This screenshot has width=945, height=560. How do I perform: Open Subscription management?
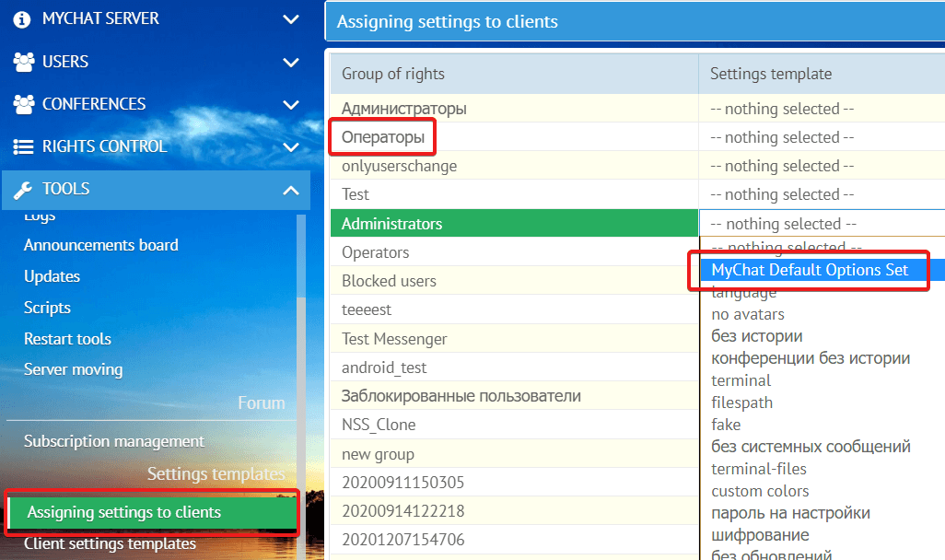point(114,441)
